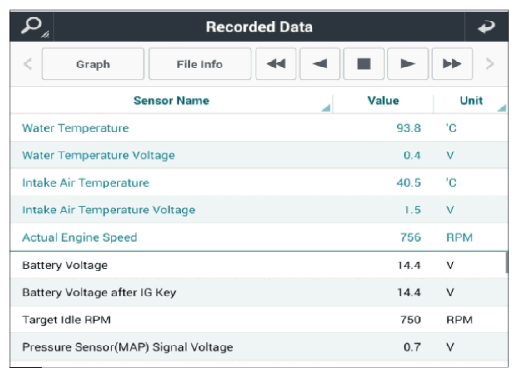This screenshot has height=377, width=518.
Task: Select the Intake Air Temperature sensor
Action: point(259,183)
